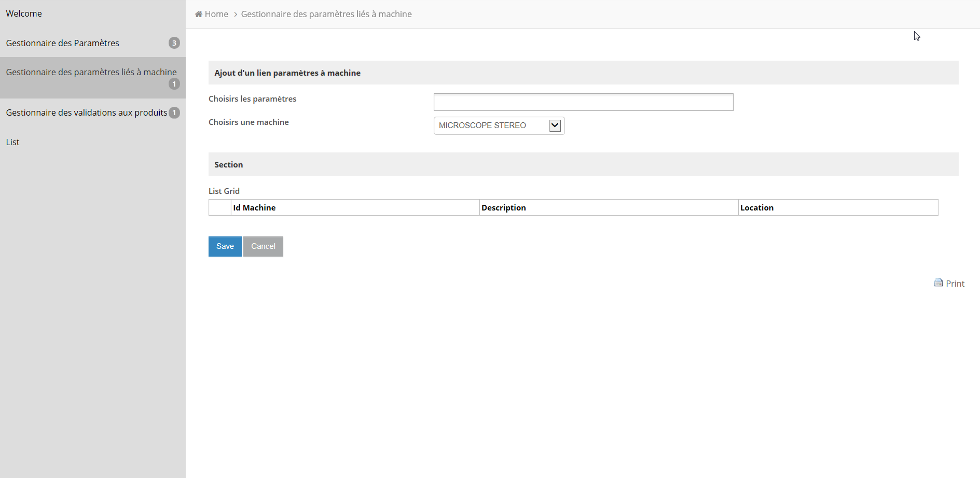
Task: Click the Save button
Action: click(225, 246)
